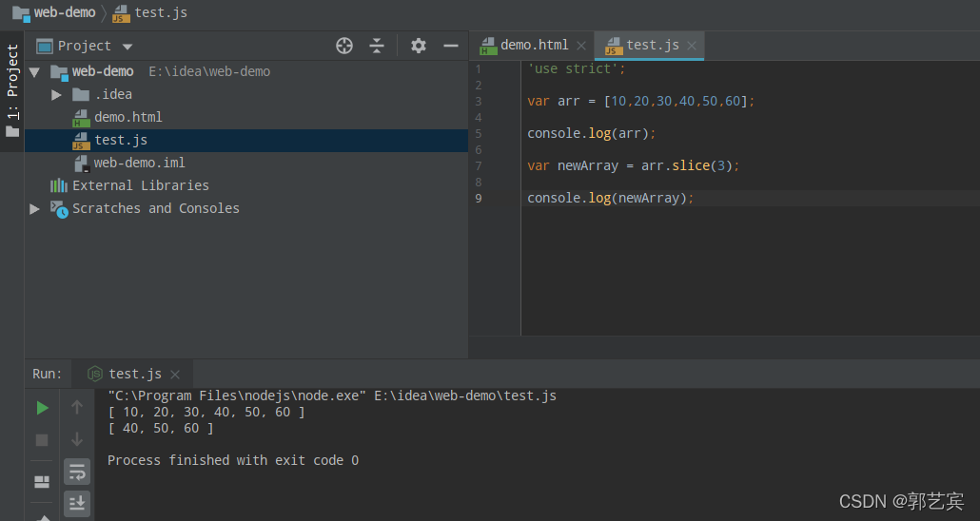Screen dimensions: 980x521
Task: Close the demo.html editor tab
Action: click(581, 46)
